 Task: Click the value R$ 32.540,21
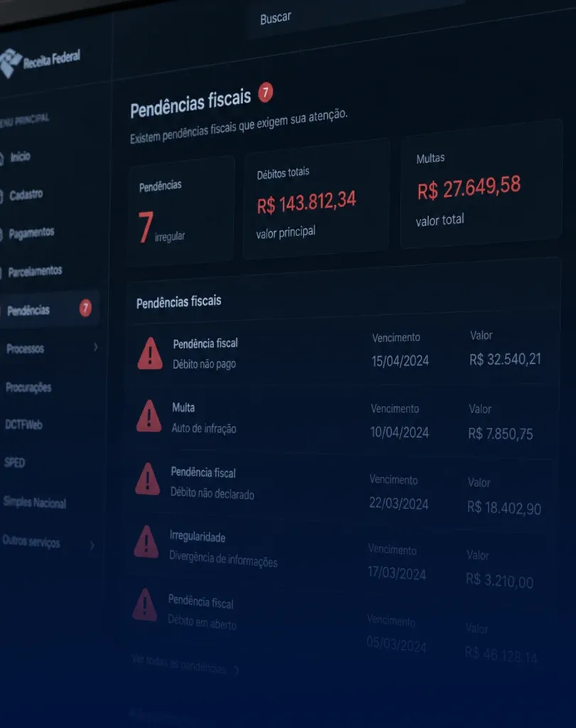point(505,359)
